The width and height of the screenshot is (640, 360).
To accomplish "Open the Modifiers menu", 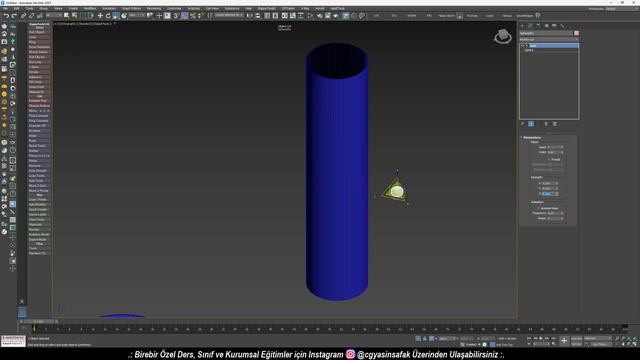I will (x=90, y=8).
